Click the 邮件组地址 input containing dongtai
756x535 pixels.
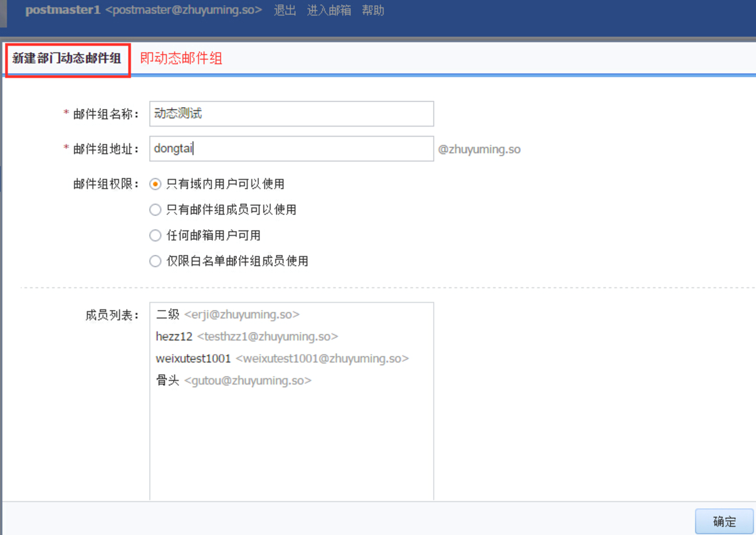pyautogui.click(x=291, y=149)
